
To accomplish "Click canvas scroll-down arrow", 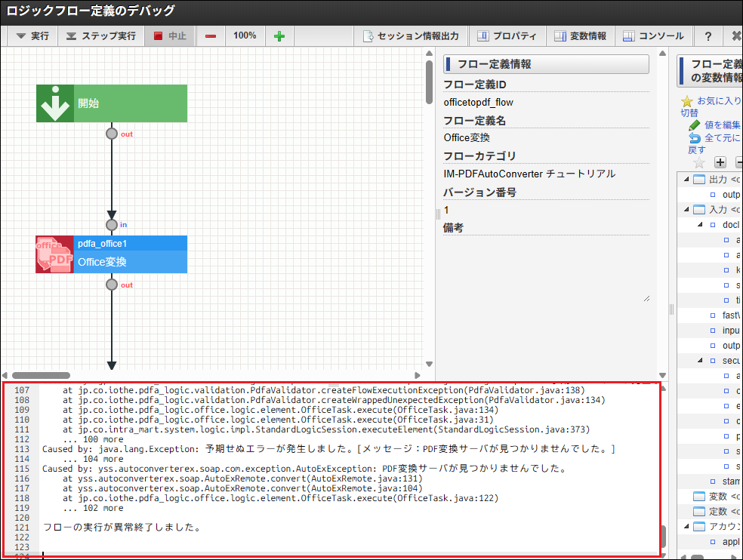I will click(x=430, y=364).
